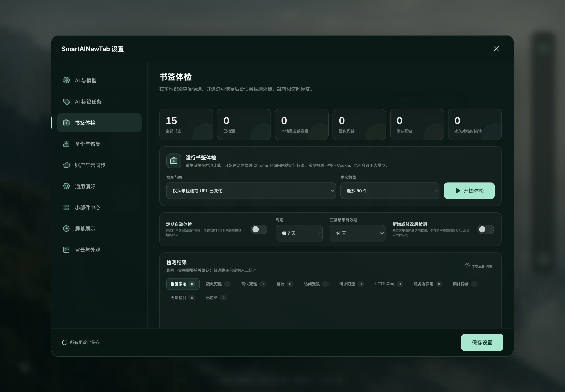Screen dimensions: 565x392
Task: Open the 屏幕展示 section
Action: (99, 228)
